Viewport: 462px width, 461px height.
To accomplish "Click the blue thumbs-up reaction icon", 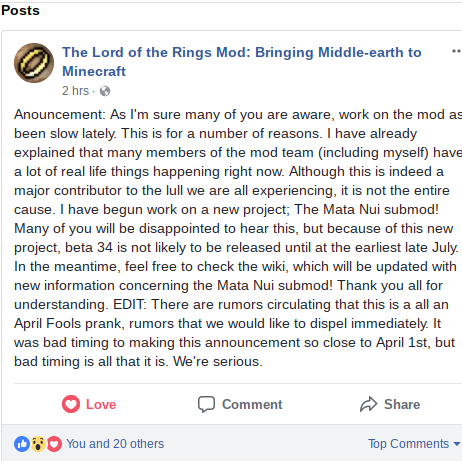I will [x=22, y=444].
